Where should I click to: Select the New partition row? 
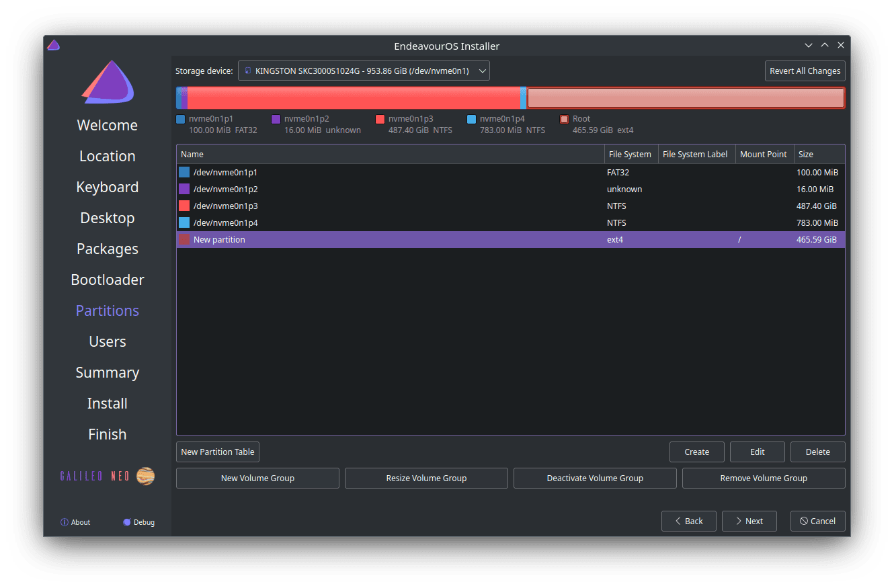[x=511, y=239]
